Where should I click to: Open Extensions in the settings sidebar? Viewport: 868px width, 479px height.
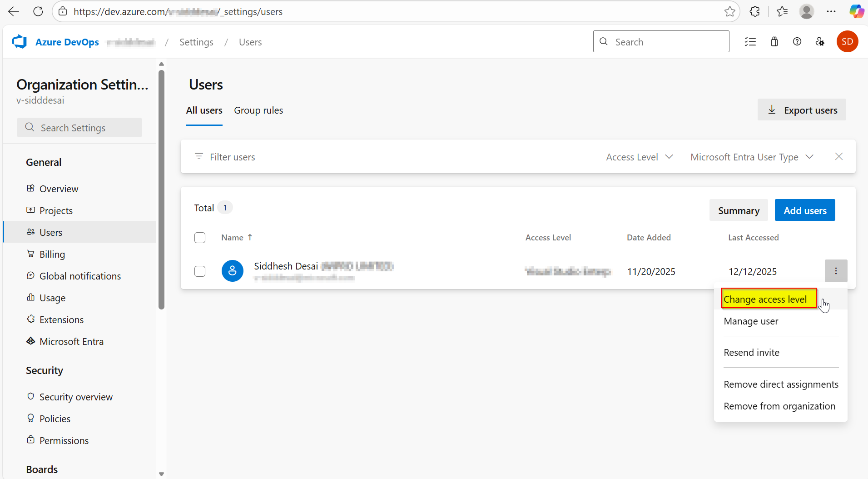[80, 319]
